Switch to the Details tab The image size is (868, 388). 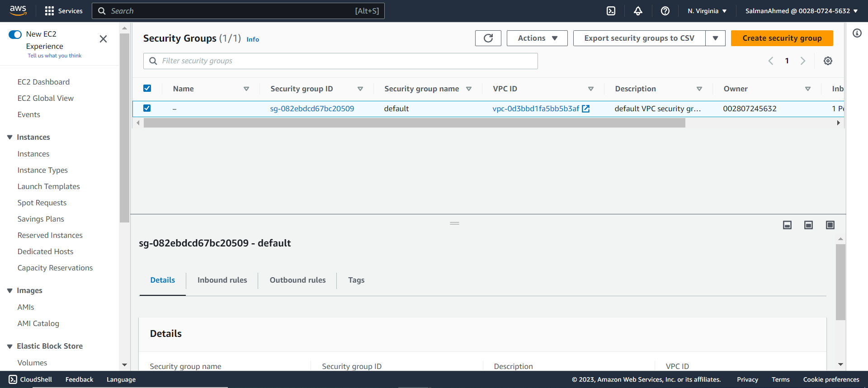[x=163, y=280]
